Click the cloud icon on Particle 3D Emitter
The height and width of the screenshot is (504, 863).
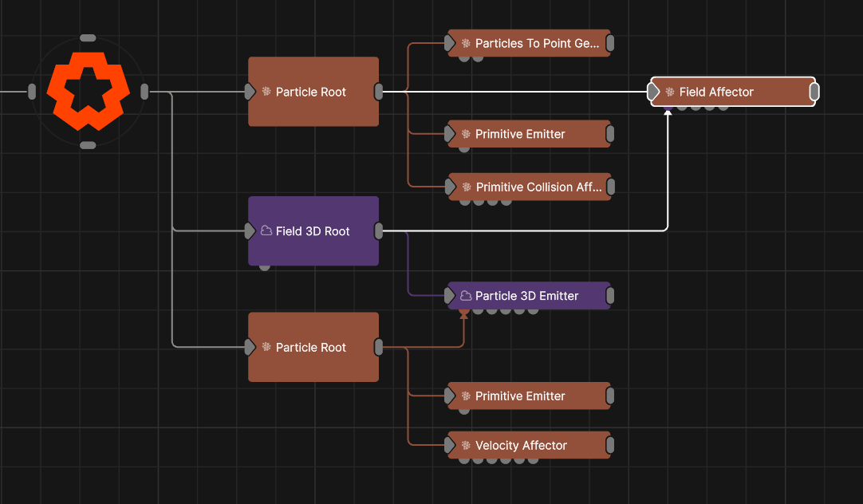coord(466,296)
